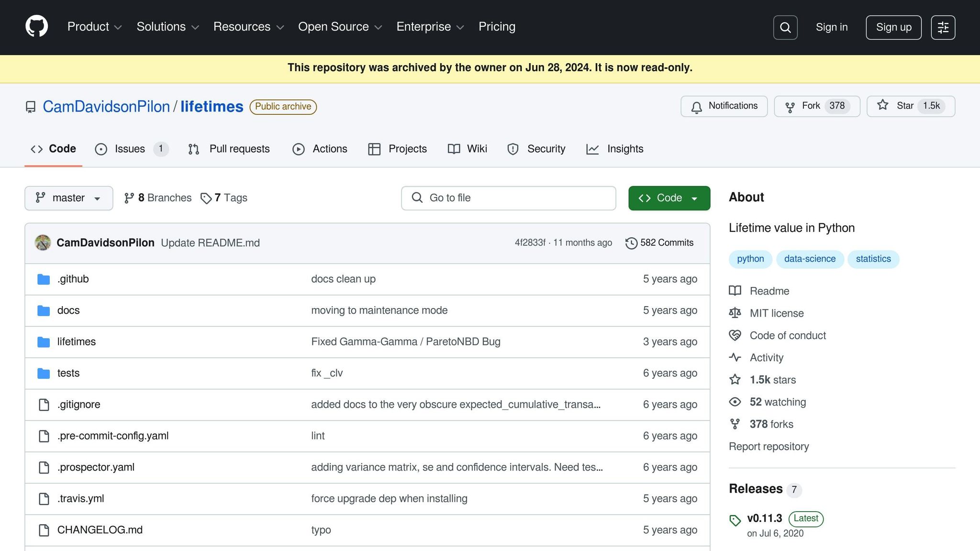Viewport: 980px width, 551px height.
Task: Open the lifetimes repository name link
Action: pyautogui.click(x=212, y=107)
